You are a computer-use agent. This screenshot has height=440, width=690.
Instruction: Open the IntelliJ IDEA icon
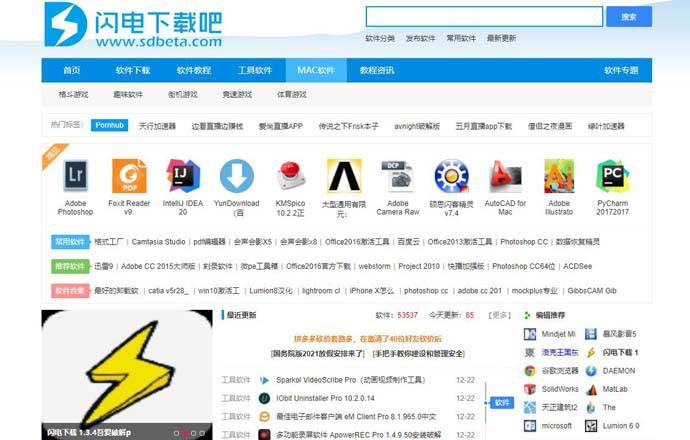coord(183,176)
